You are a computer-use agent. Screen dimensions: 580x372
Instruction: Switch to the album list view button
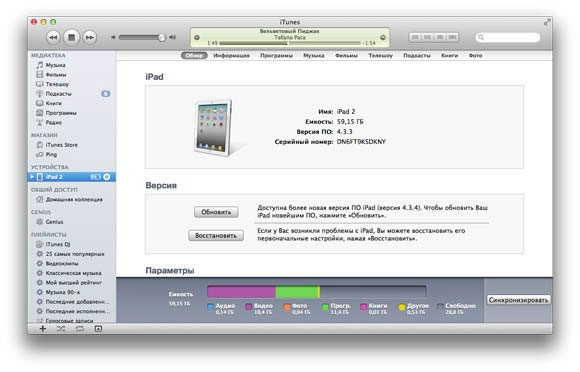pyautogui.click(x=428, y=37)
